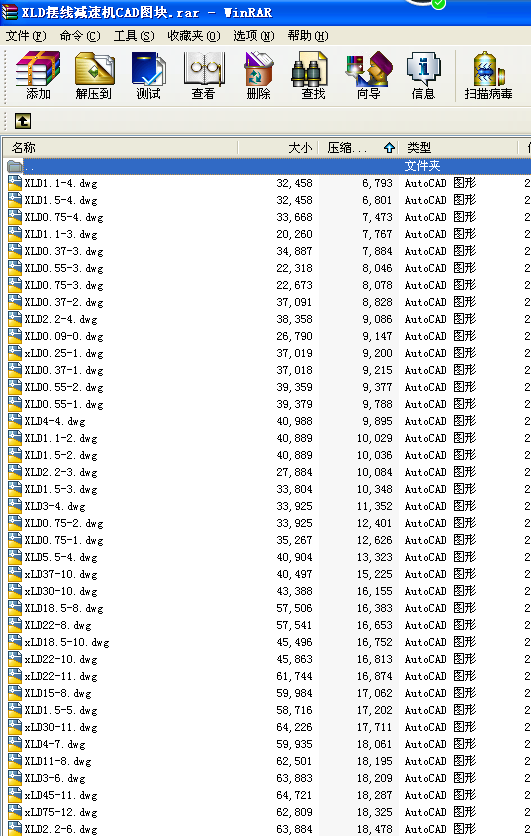This screenshot has height=836, width=531.
Task: Click the 添加 (Add) toolbar icon
Action: click(x=38, y=75)
